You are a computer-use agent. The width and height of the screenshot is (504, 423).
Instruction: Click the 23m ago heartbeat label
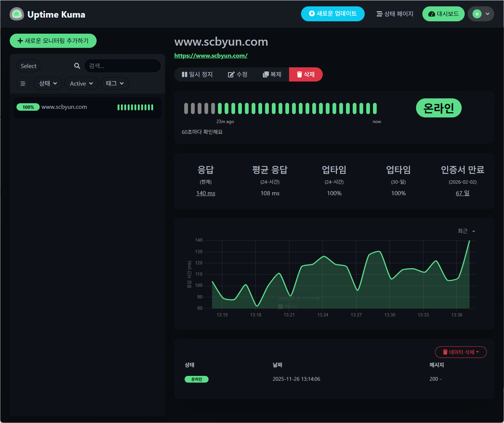(x=225, y=122)
